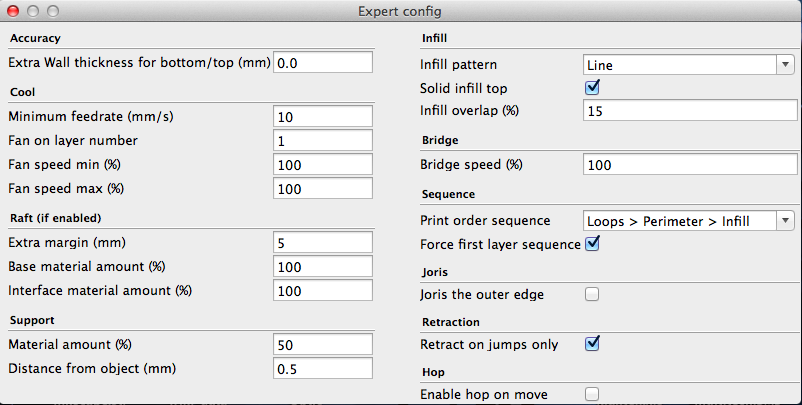802x405 pixels.
Task: Click the Bridge speed input field
Action: [x=689, y=165]
